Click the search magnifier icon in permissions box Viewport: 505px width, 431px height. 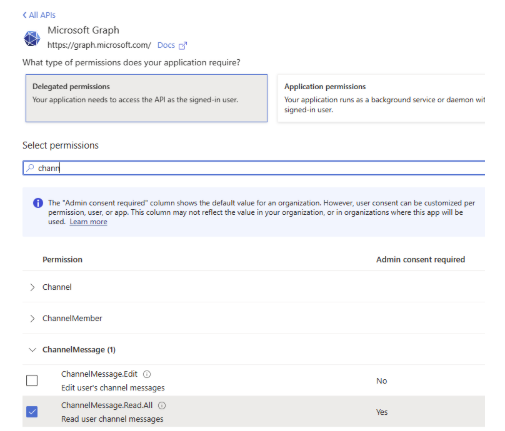point(30,168)
